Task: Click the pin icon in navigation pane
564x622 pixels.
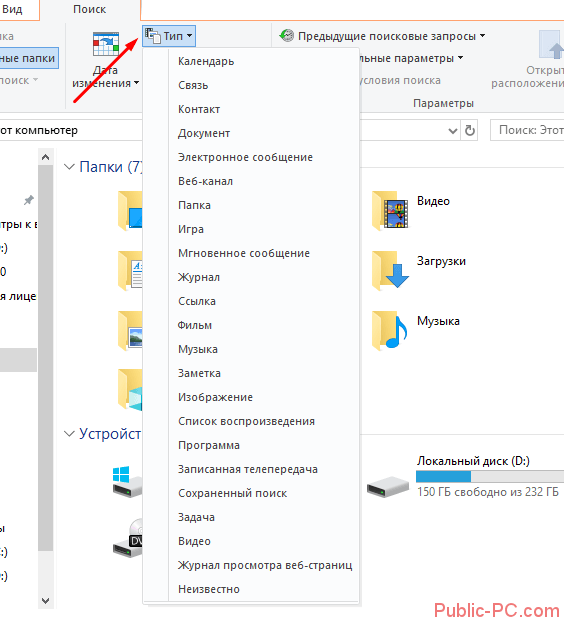Action: [x=29, y=200]
